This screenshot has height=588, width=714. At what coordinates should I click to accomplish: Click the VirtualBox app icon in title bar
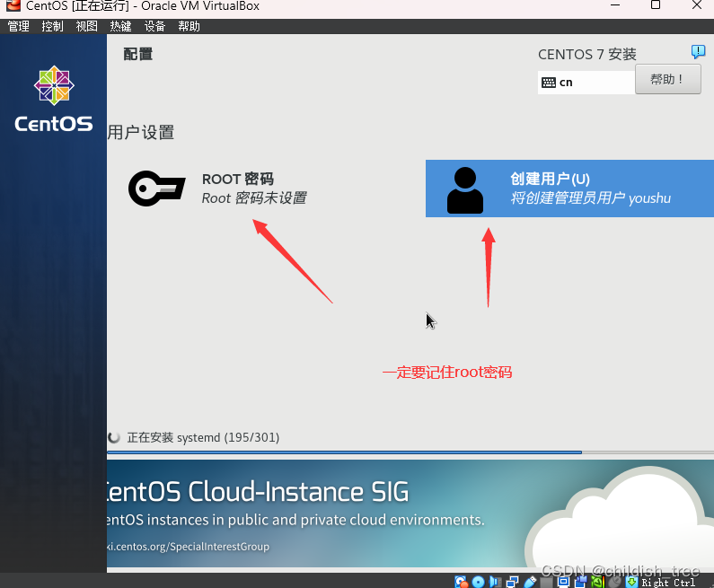13,5
